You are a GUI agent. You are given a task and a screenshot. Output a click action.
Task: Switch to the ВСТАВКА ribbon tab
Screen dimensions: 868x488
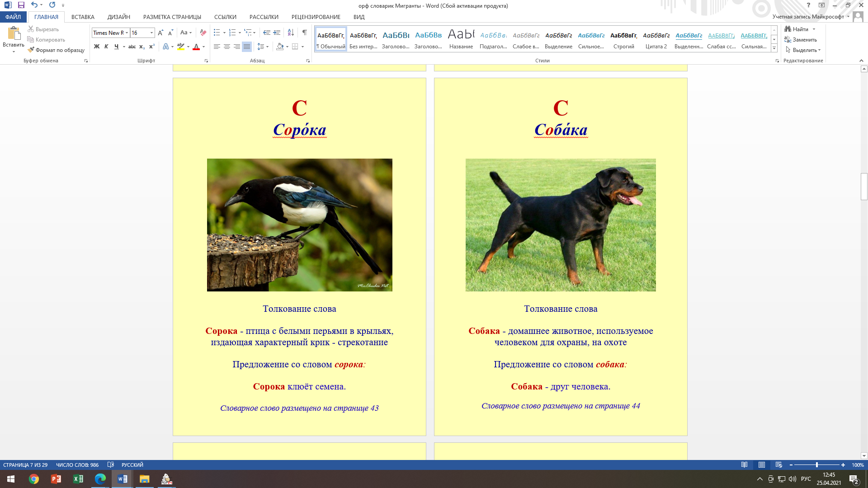[x=83, y=17]
